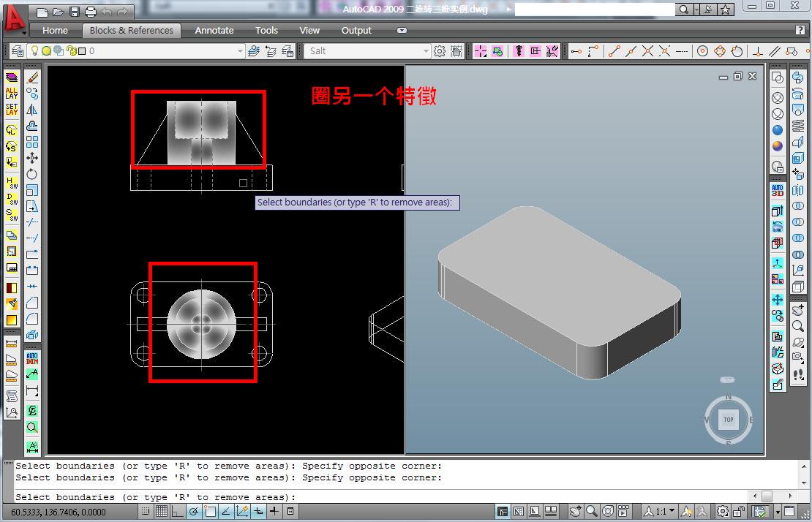Click the ALL LAY layer tool
Screen dimensions: 812x522
click(x=12, y=93)
